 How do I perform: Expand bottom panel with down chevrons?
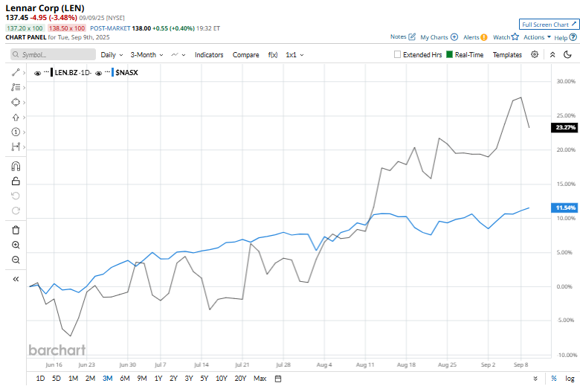[535, 379]
